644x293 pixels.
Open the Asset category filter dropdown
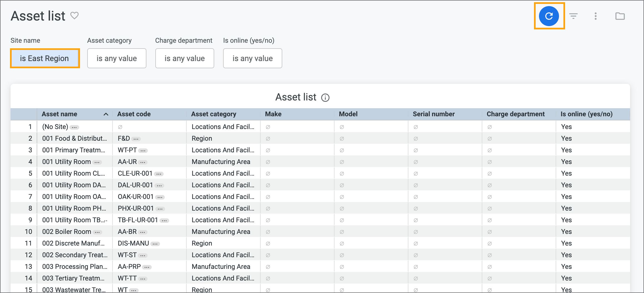click(117, 58)
